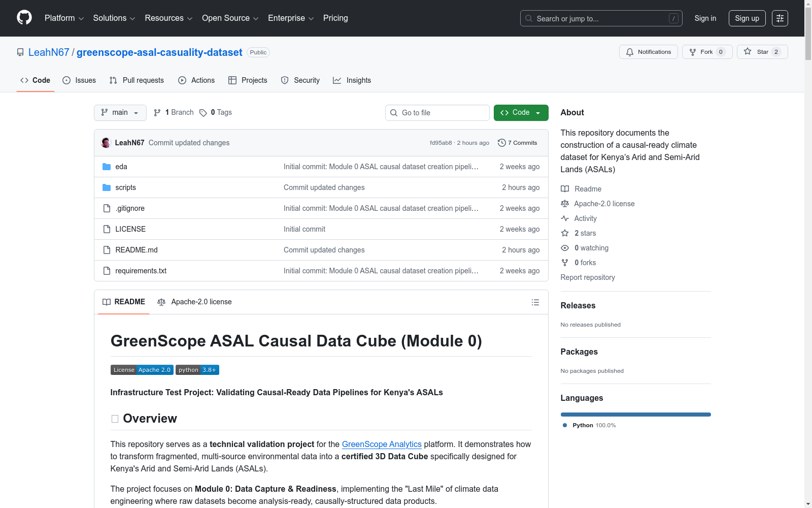812x508 pixels.
Task: Click the Search or jump to field
Action: 601,18
